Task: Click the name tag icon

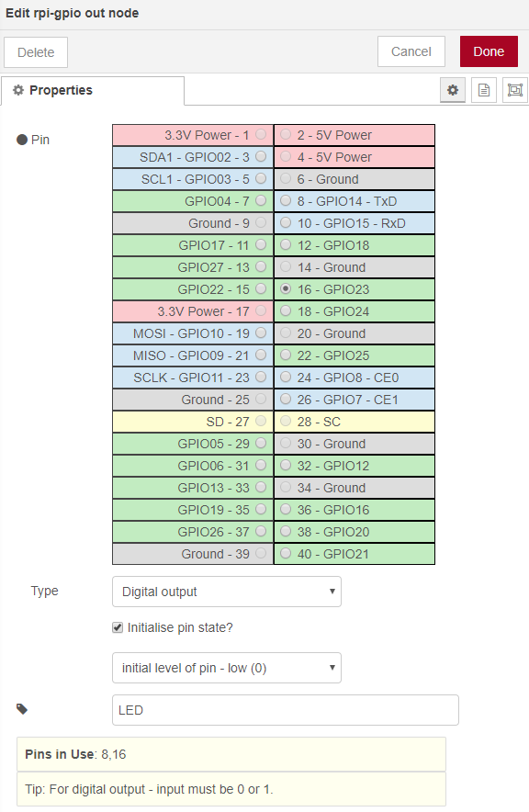Action: pos(22,709)
